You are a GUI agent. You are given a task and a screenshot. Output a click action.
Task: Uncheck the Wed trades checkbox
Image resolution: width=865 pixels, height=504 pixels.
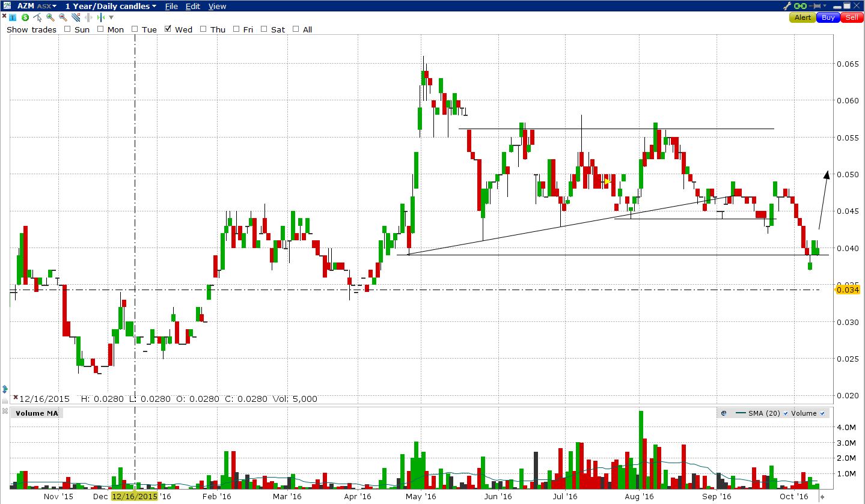168,29
